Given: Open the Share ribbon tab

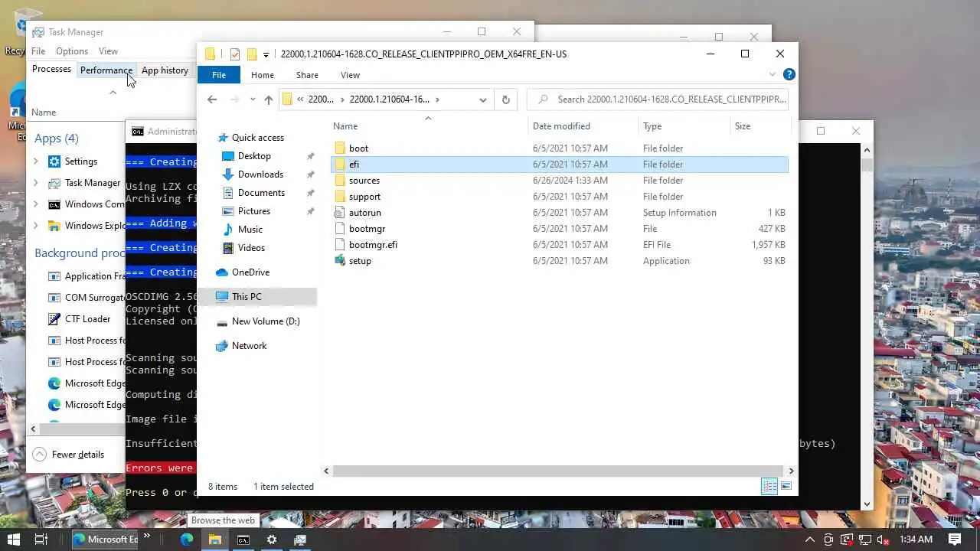Looking at the screenshot, I should tap(307, 75).
